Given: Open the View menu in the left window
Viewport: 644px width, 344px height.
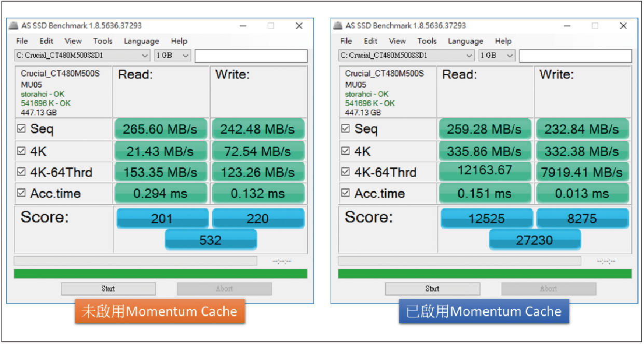Looking at the screenshot, I should 73,41.
